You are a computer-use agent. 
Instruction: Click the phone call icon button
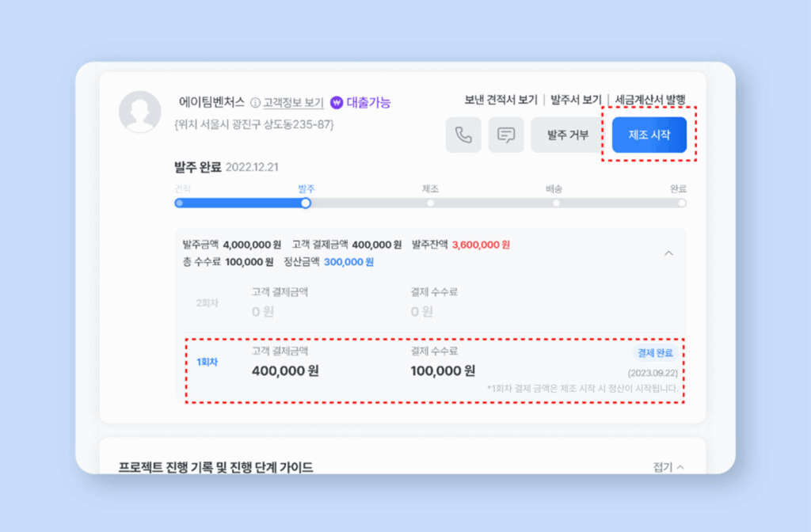click(x=463, y=135)
